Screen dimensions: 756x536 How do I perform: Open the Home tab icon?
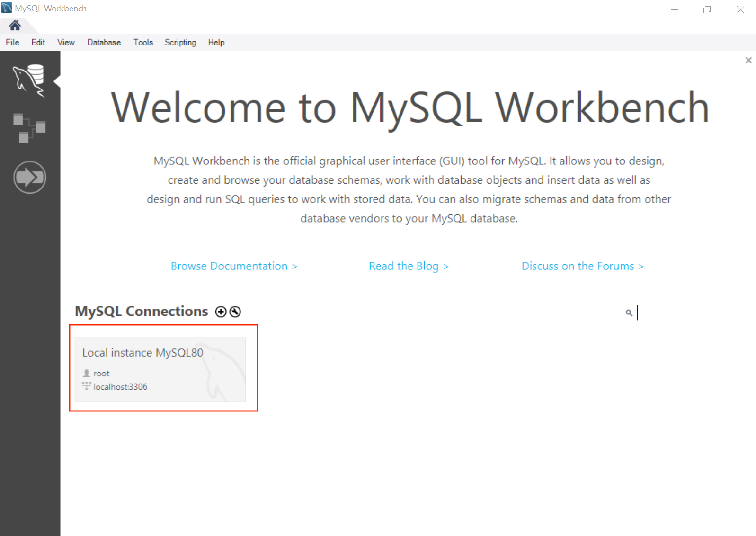pyautogui.click(x=15, y=25)
